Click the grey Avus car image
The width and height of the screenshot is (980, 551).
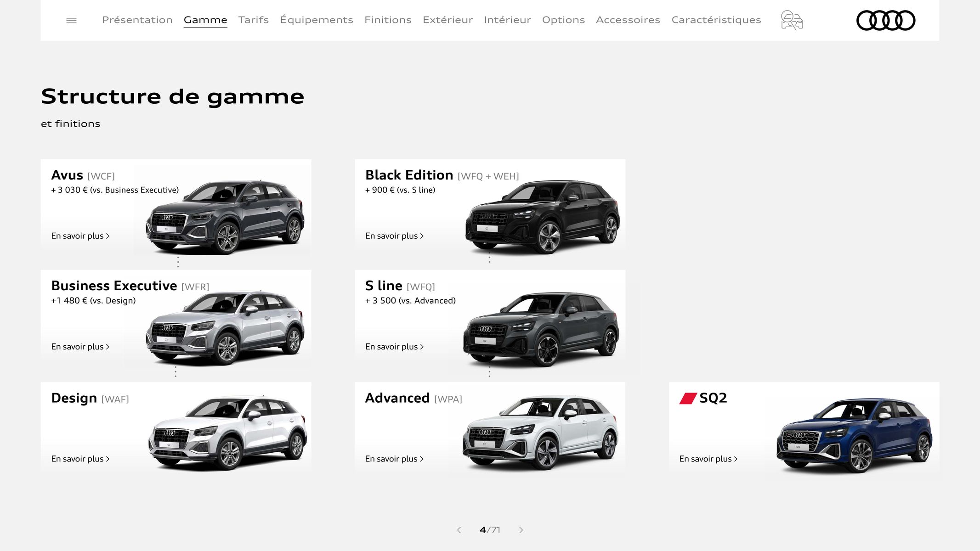click(x=225, y=217)
